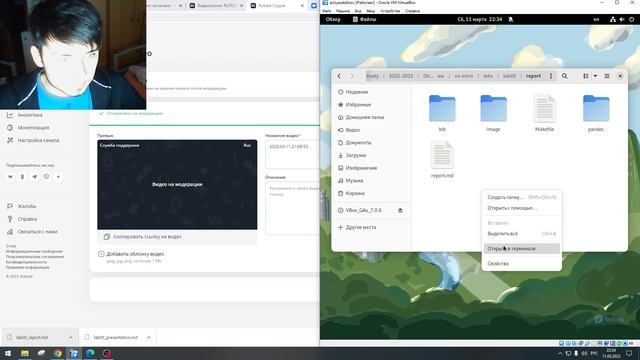Screen dimensions: 640x360
Task: Open 'Изображения' in Files sidebar
Action: point(371,168)
